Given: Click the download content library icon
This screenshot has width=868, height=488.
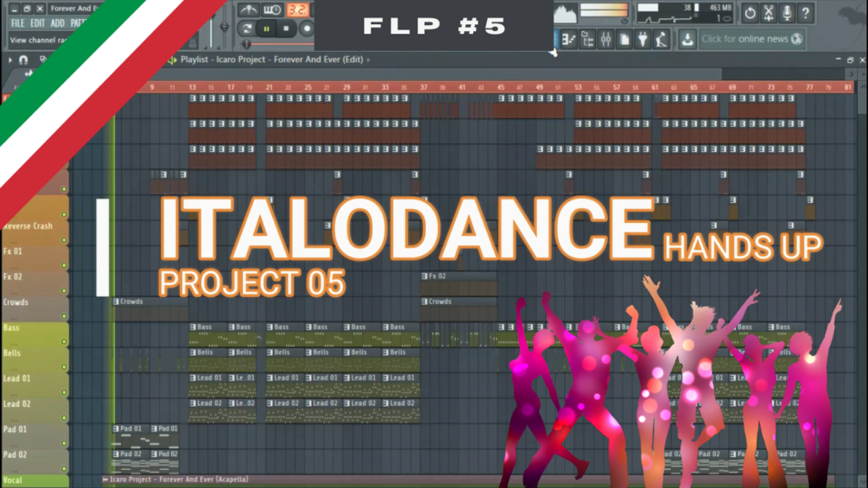Looking at the screenshot, I should (687, 39).
